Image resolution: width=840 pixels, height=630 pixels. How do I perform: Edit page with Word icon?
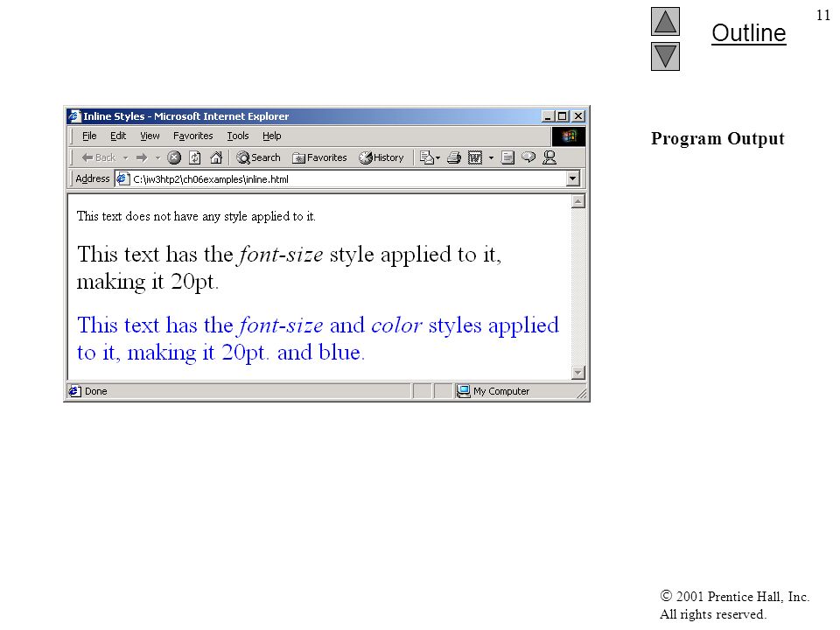click(x=474, y=157)
